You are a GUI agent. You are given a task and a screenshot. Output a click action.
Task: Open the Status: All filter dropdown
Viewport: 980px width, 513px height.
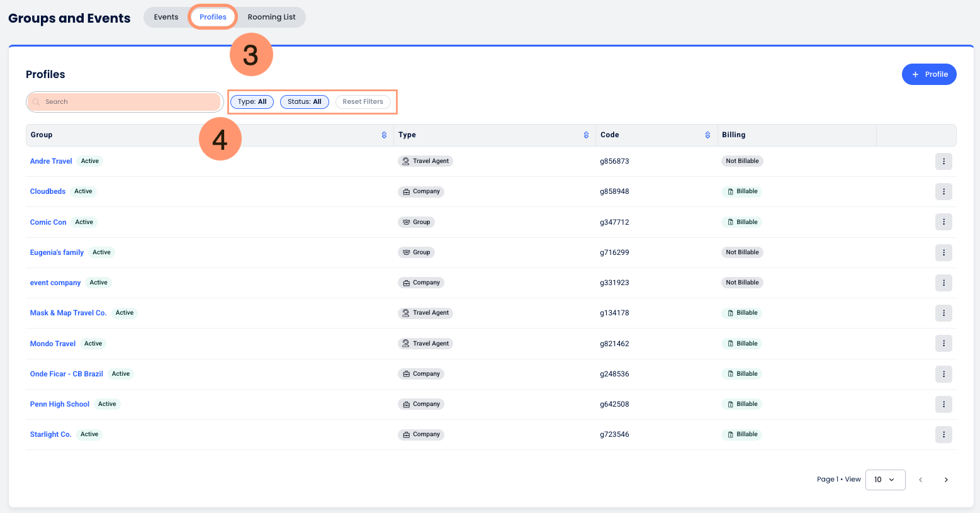pos(304,102)
